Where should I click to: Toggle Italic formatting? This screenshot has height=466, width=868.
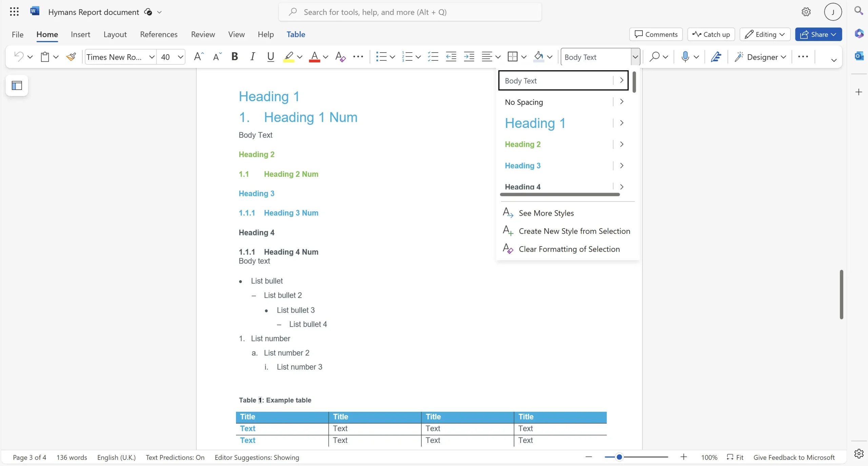tap(252, 57)
